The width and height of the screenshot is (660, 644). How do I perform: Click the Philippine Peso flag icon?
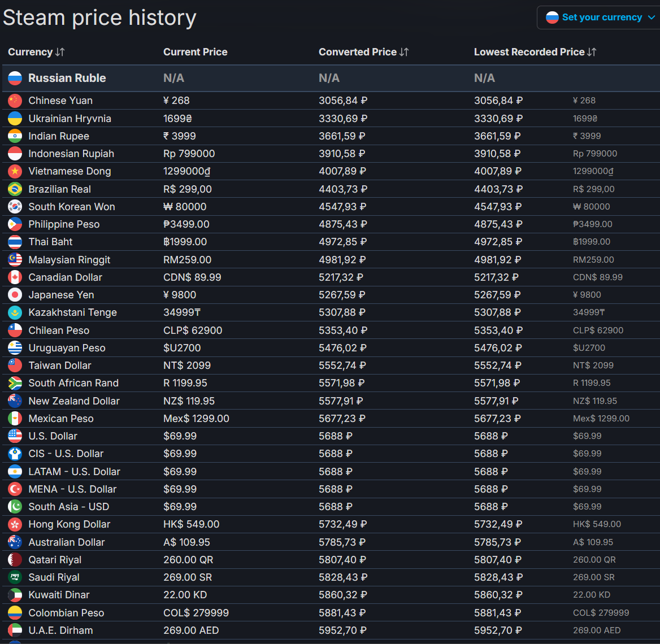pos(15,224)
